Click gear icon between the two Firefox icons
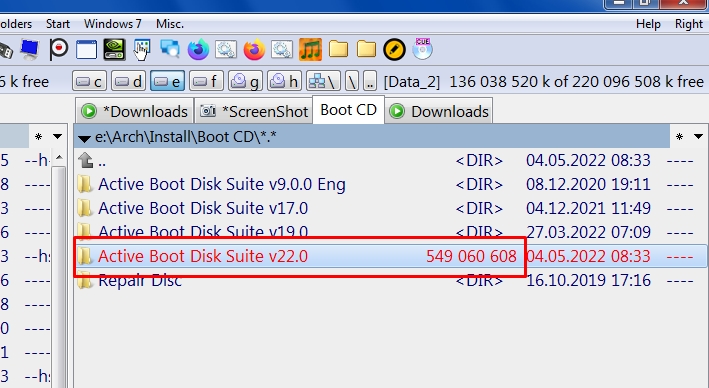 (x=226, y=49)
